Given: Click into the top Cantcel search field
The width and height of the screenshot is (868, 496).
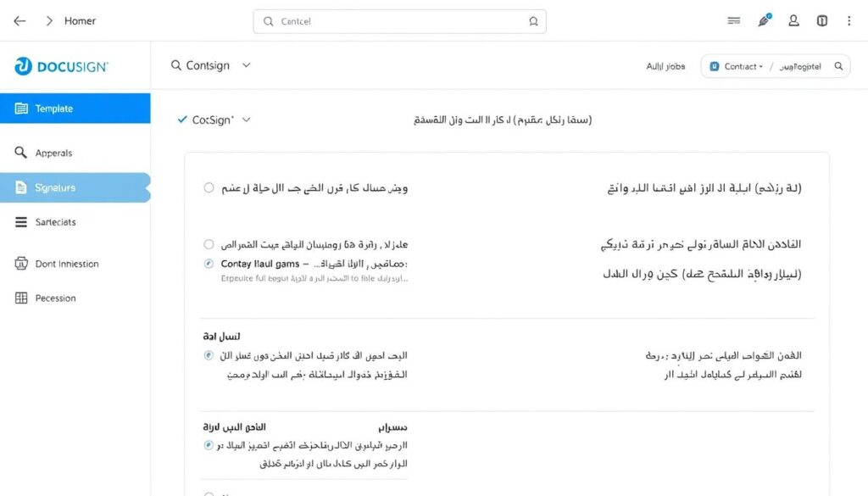Looking at the screenshot, I should [400, 21].
